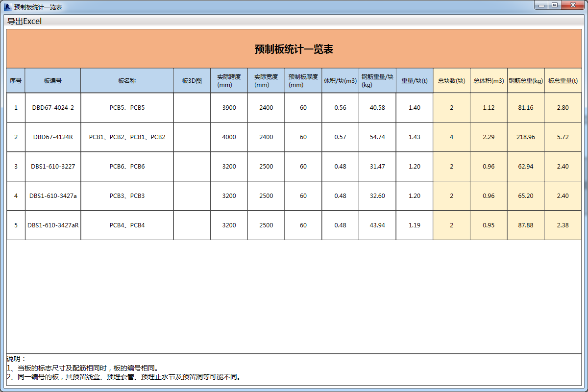
Task: Close the 预制板统计一览表 window
Action: click(572, 5)
